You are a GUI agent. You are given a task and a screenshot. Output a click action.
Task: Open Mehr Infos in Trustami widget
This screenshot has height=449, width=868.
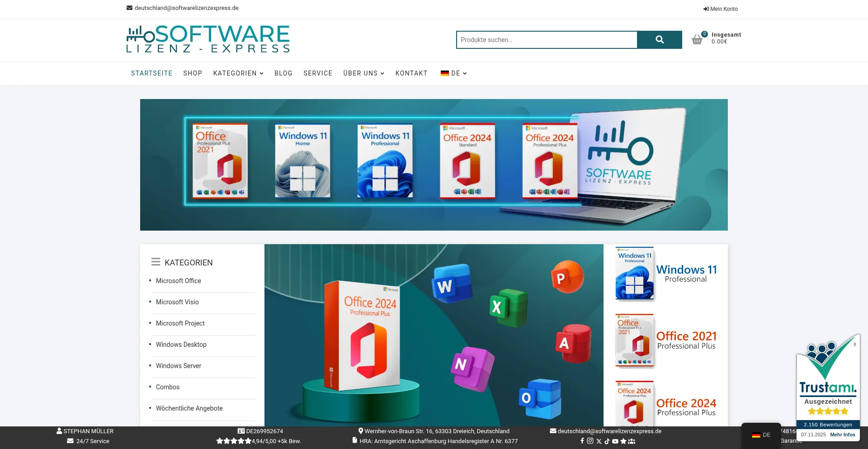[x=842, y=435]
